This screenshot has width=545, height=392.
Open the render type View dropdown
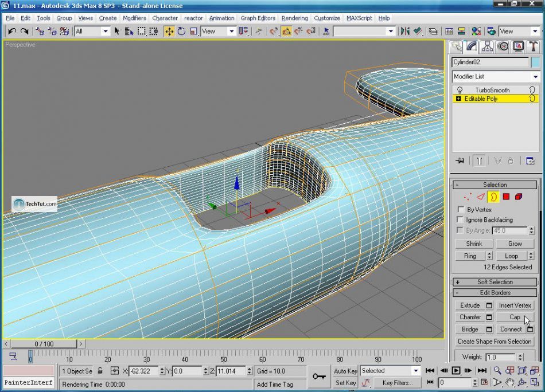(519, 32)
